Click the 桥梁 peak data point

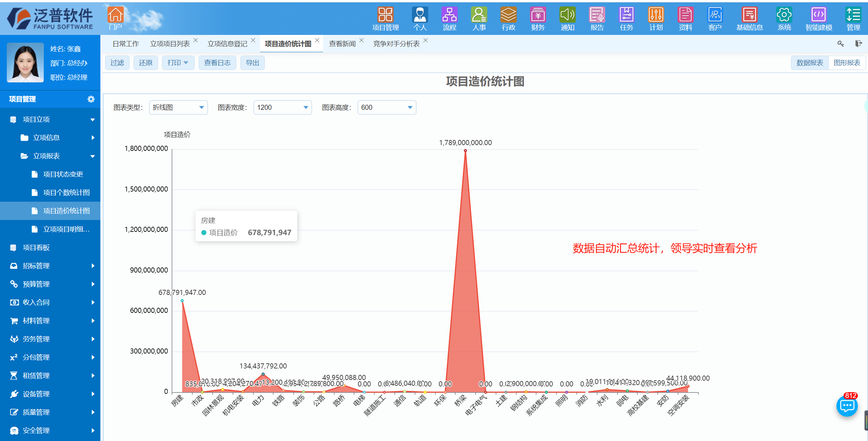click(x=465, y=151)
